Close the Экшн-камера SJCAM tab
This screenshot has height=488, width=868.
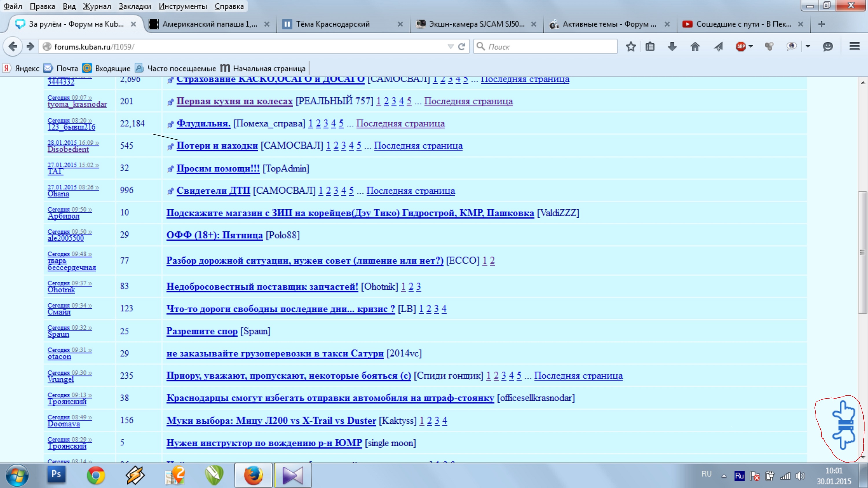(x=534, y=24)
